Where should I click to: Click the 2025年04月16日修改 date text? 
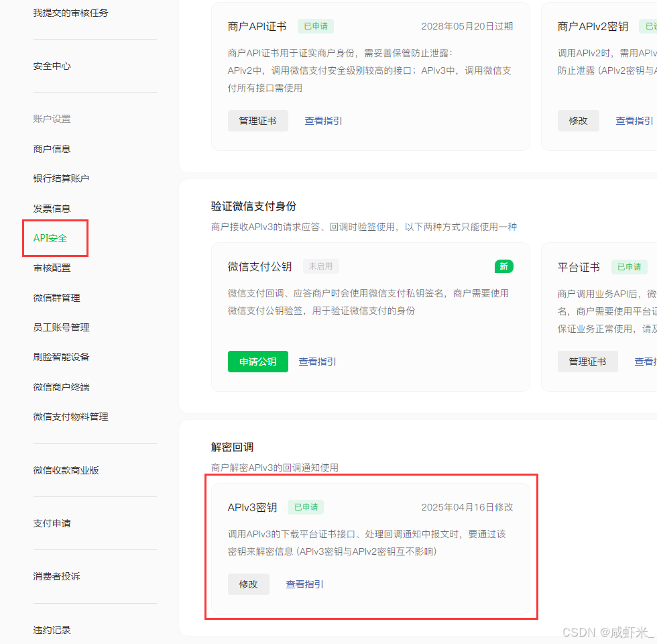pyautogui.click(x=467, y=507)
